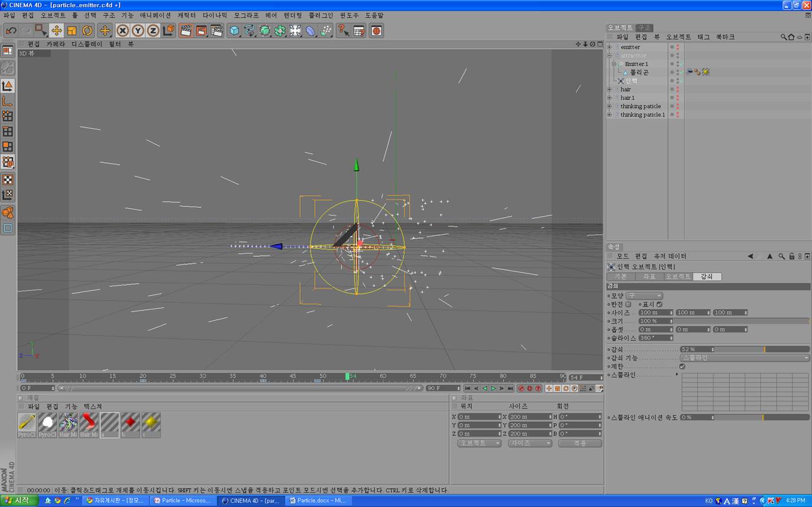
Task: Switch to the 기본 attributes tab
Action: pyautogui.click(x=621, y=276)
